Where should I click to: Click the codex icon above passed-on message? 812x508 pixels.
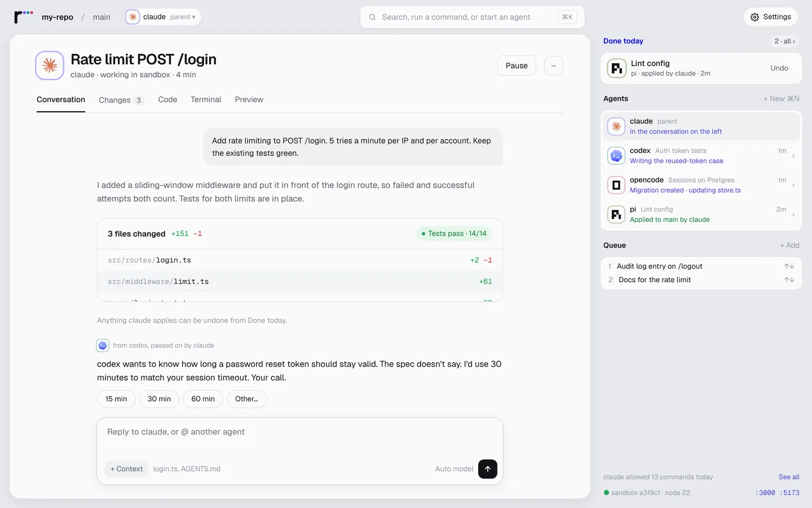pos(103,345)
